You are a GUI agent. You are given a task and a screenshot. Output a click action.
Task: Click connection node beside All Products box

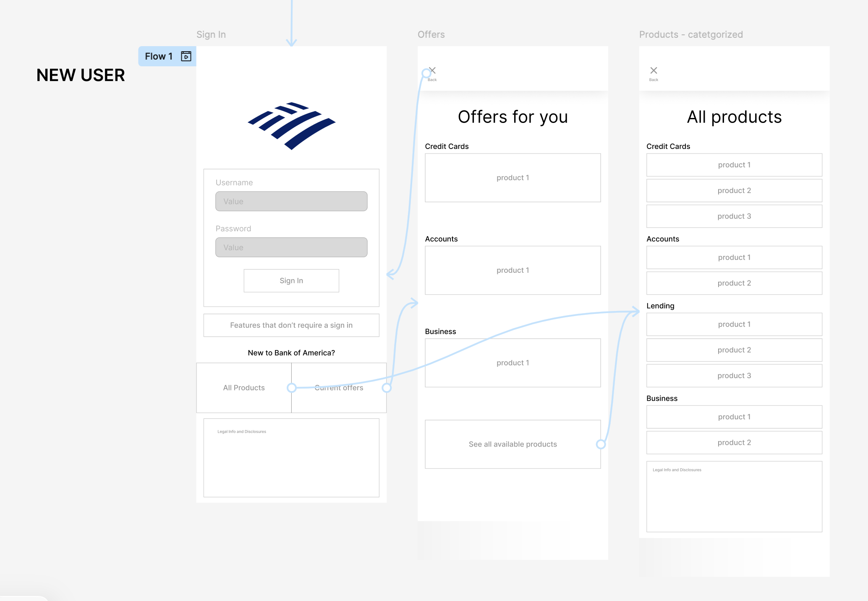[x=292, y=388]
